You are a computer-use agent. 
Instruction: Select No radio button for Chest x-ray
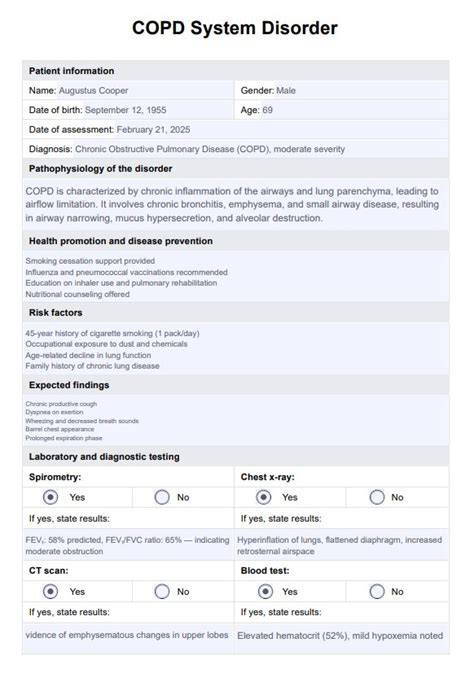point(377,497)
